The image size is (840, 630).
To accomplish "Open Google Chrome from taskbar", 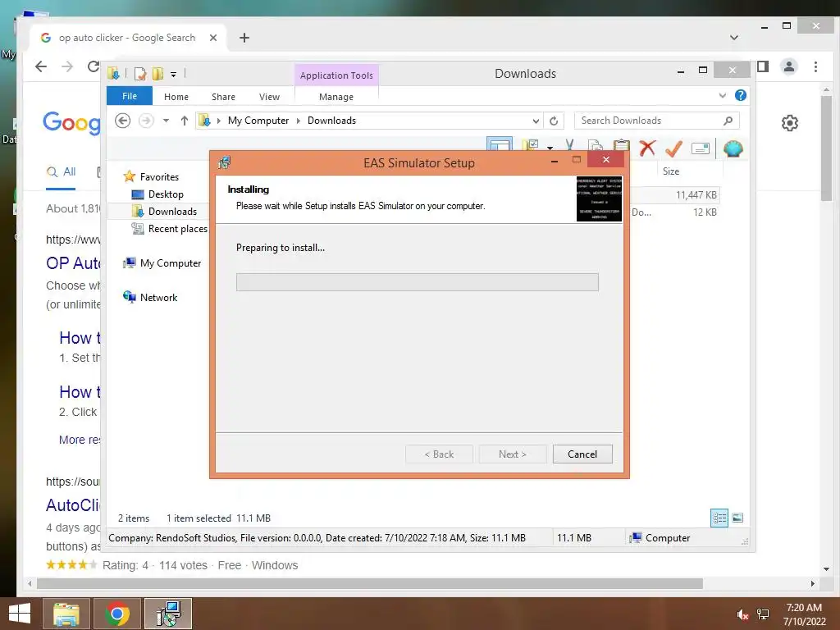I will (x=117, y=614).
